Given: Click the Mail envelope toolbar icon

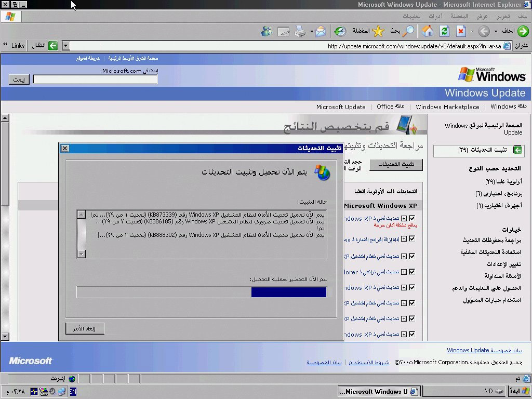Looking at the screenshot, I should click(x=321, y=32).
